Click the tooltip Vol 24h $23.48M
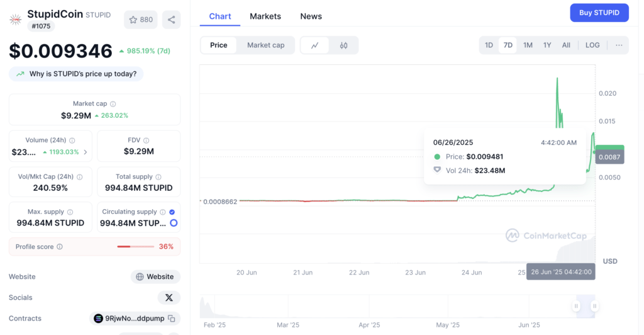 pyautogui.click(x=489, y=171)
